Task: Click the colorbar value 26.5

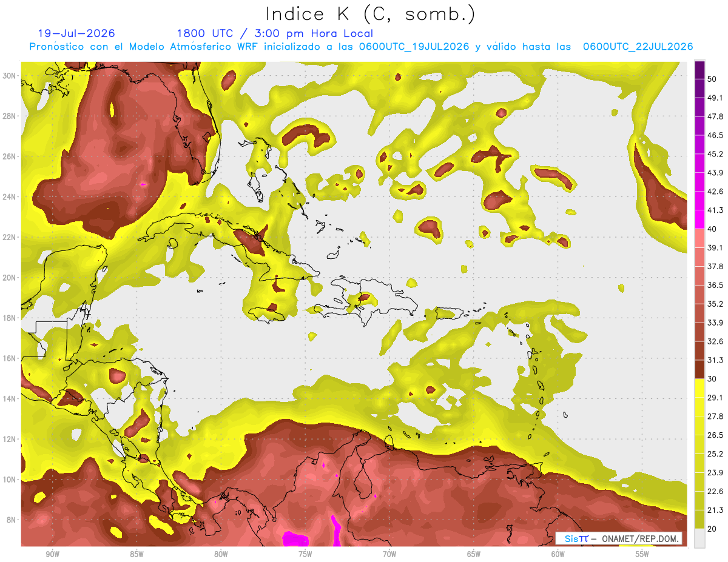Action: tap(715, 435)
